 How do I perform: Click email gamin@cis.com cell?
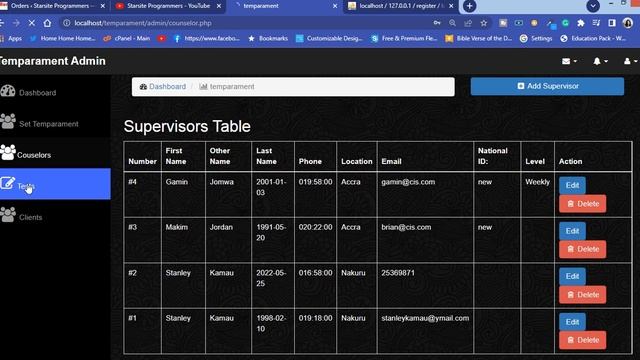[408, 182]
